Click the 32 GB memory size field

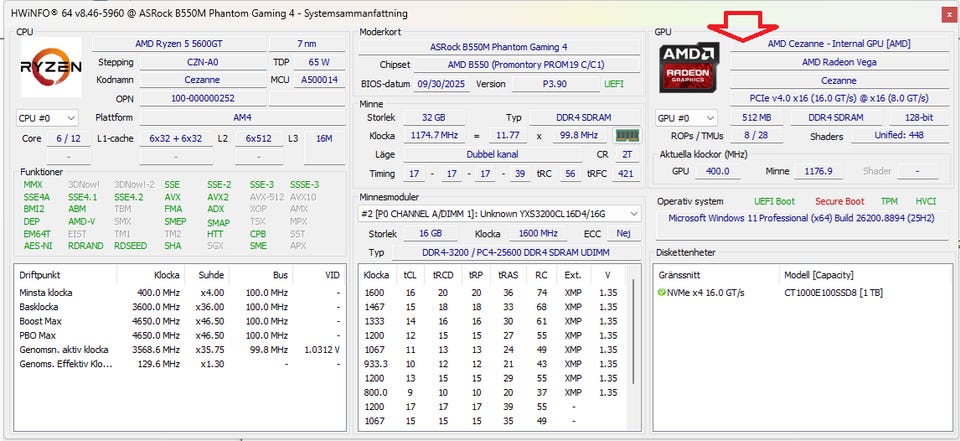[x=433, y=118]
